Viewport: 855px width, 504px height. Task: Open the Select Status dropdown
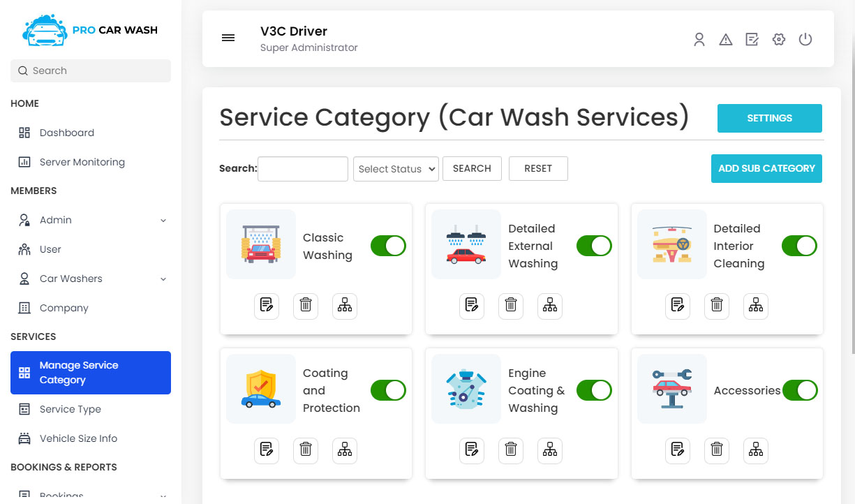coord(396,169)
